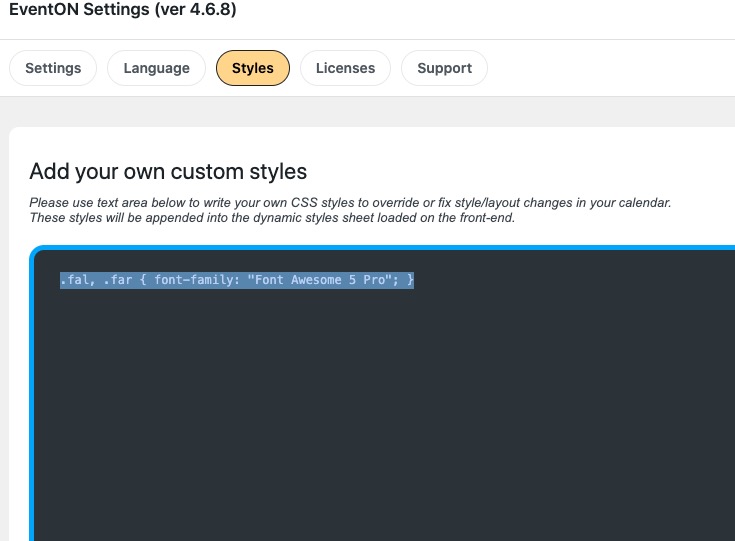Click the 'Please use text area below' description text
735x541 pixels.
pyautogui.click(x=350, y=210)
